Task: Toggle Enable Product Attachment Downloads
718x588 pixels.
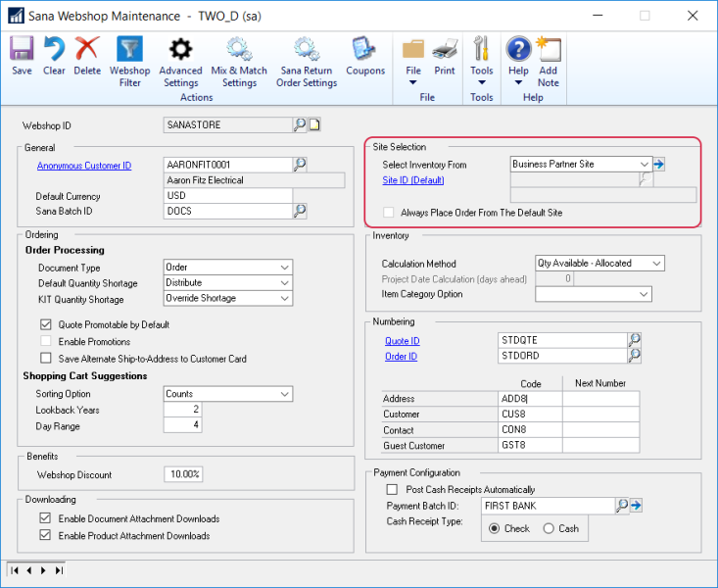Action: tap(45, 535)
